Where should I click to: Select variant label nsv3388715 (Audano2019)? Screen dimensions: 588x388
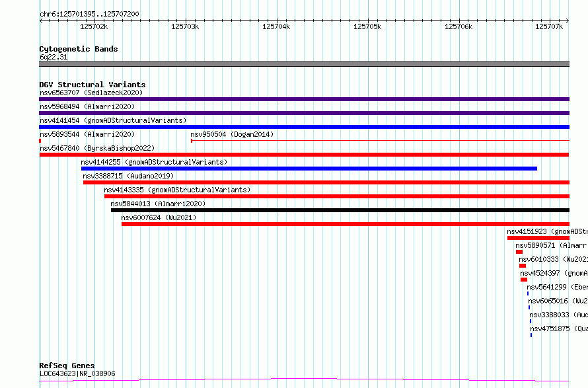coord(128,176)
